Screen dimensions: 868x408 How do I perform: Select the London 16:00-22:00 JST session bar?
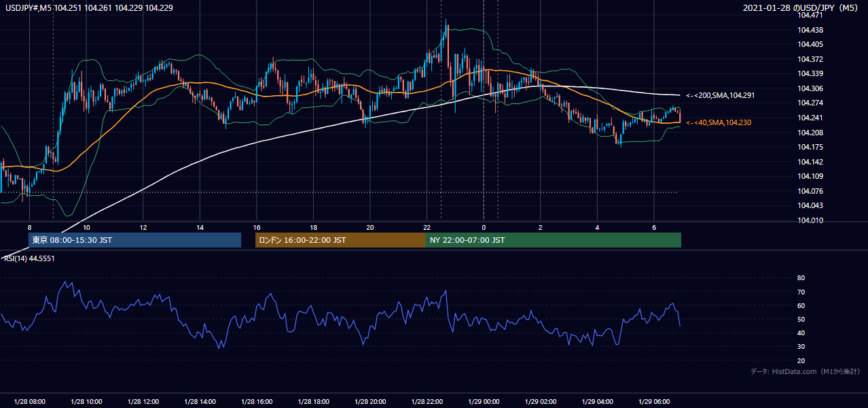point(340,240)
